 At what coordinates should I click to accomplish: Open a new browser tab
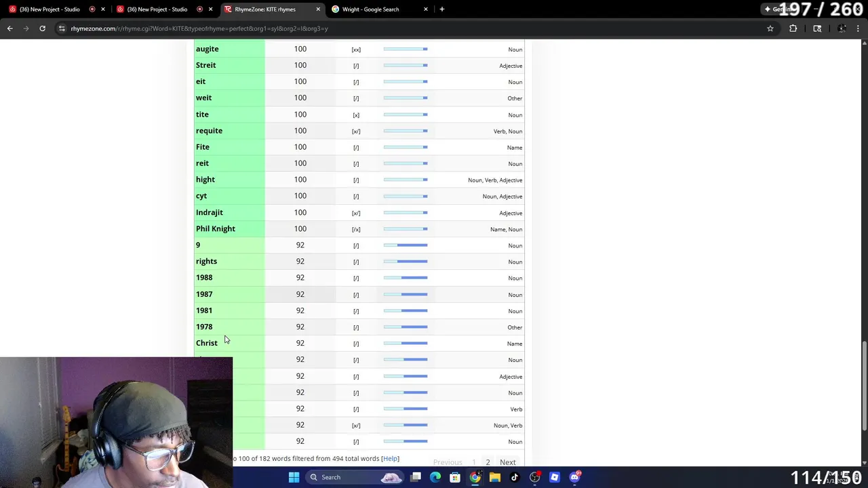coord(441,9)
